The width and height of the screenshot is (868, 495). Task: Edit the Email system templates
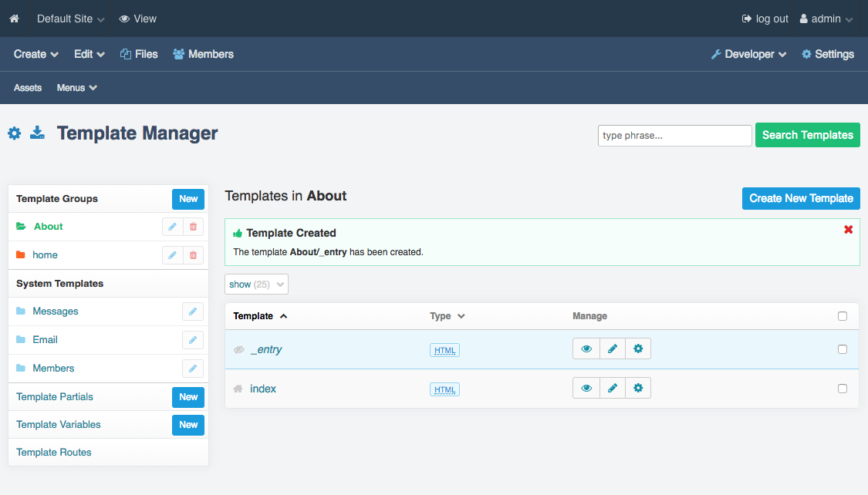click(x=193, y=340)
